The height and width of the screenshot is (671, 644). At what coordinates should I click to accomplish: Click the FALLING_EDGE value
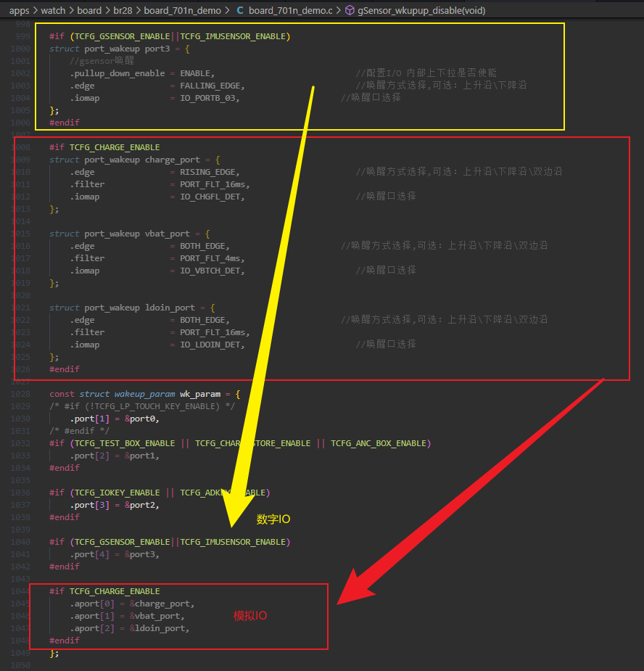click(210, 86)
